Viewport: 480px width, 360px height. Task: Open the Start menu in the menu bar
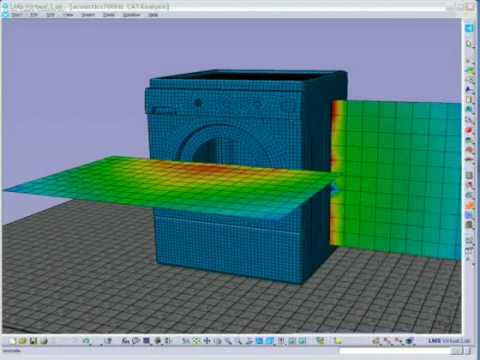(x=17, y=15)
